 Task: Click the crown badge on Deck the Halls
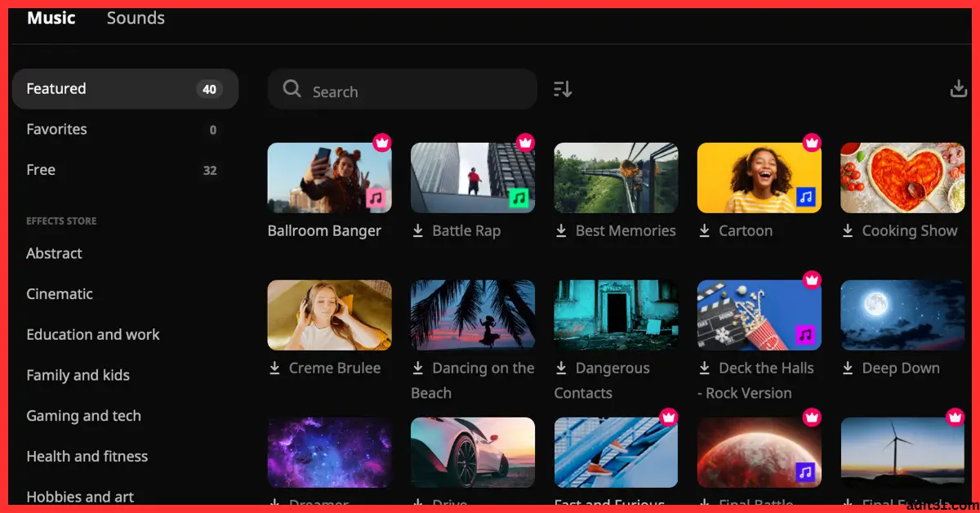(812, 279)
